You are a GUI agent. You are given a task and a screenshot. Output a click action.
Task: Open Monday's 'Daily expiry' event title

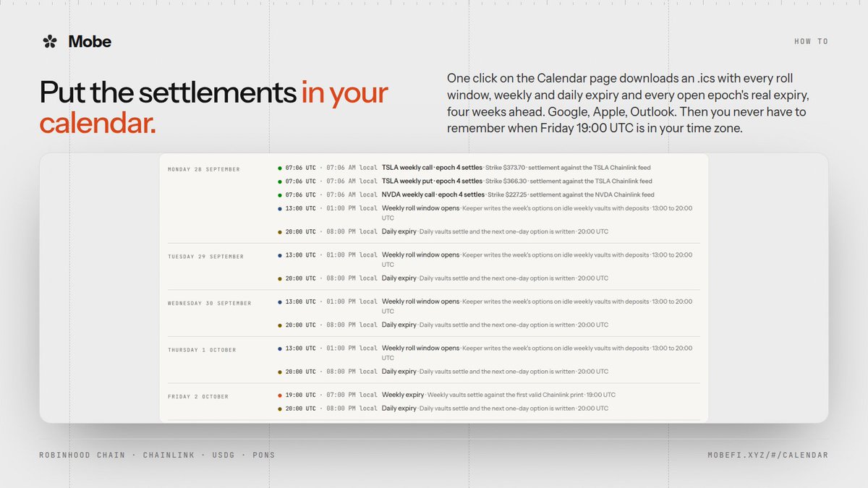[399, 232]
